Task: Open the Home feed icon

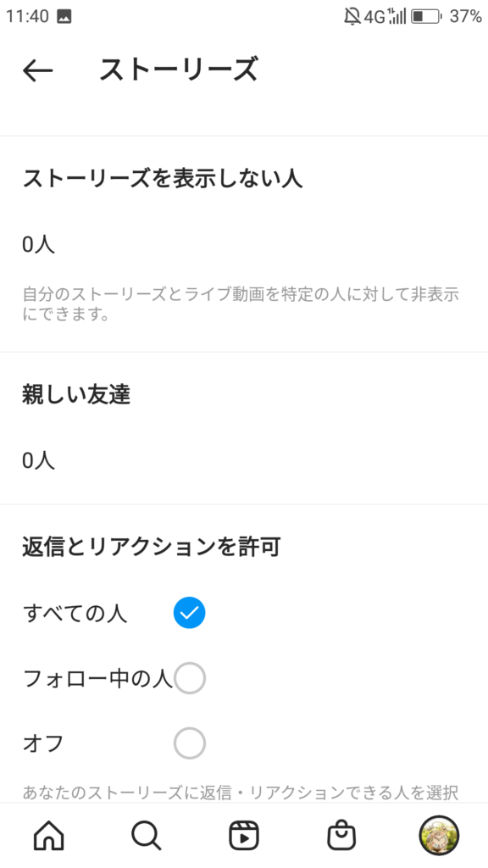Action: pos(48,835)
